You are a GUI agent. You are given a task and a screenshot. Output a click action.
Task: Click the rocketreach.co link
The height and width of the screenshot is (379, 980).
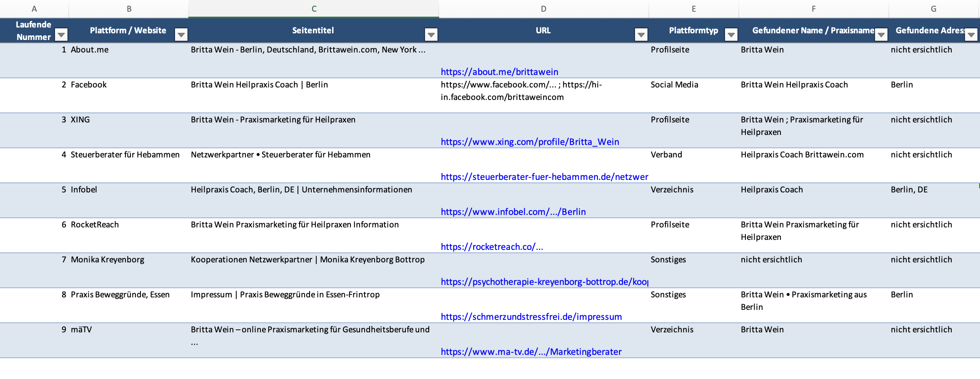492,247
